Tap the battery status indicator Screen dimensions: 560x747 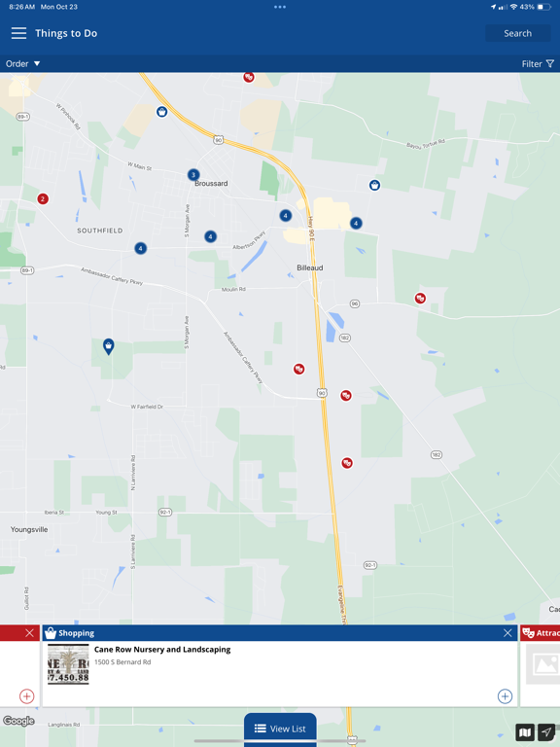coord(543,7)
